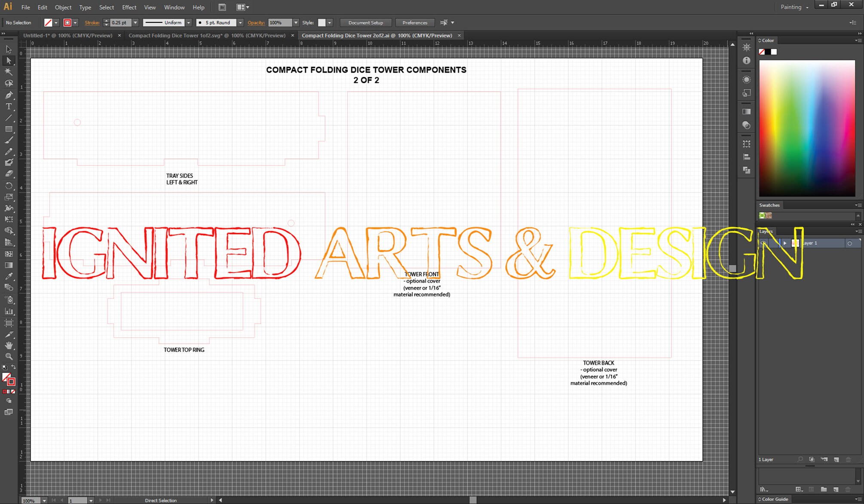
Task: Select the Type tool
Action: pos(9,106)
